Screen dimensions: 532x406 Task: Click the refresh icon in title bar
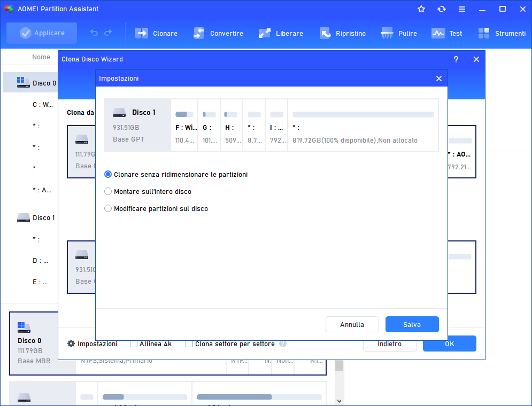point(442,9)
